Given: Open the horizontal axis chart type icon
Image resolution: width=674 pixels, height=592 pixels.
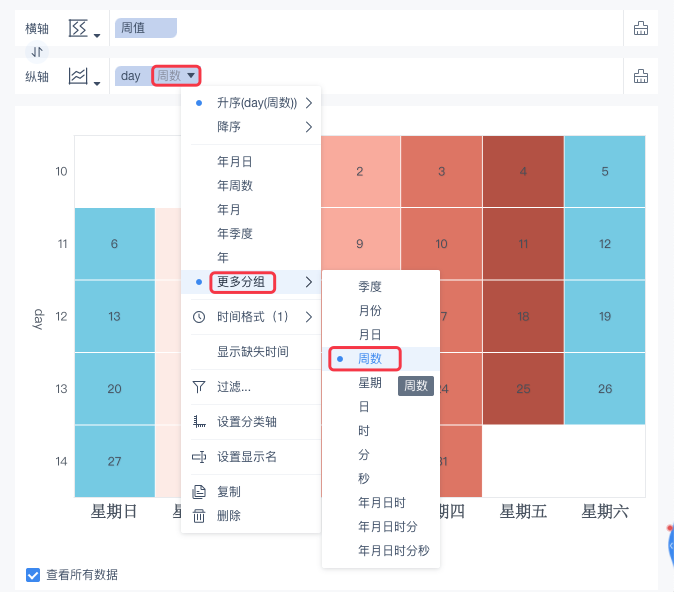Looking at the screenshot, I should (x=83, y=29).
